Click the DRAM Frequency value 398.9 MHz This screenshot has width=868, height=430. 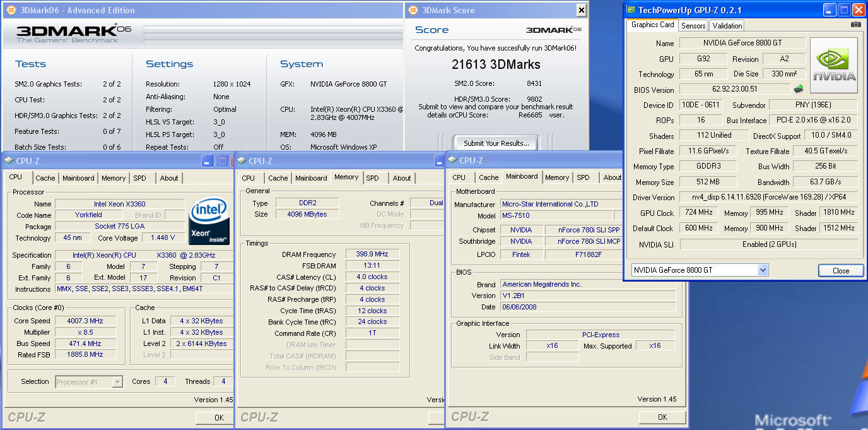click(x=372, y=254)
